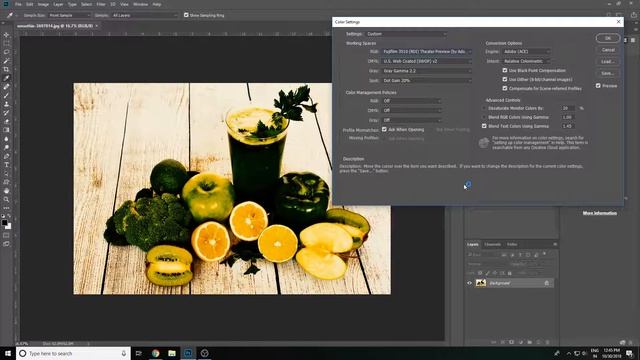Toggle Blend Text Colors Using Gamma
The width and height of the screenshot is (640, 360).
tap(484, 126)
